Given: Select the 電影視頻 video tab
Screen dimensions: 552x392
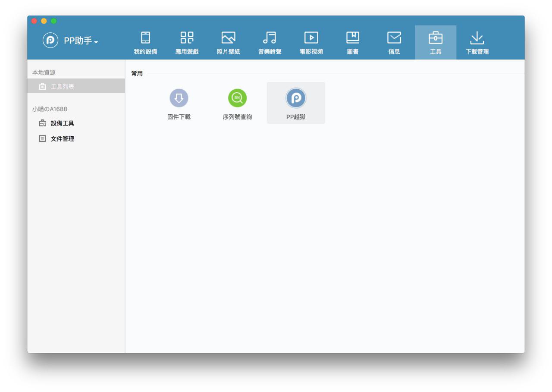Looking at the screenshot, I should click(311, 43).
